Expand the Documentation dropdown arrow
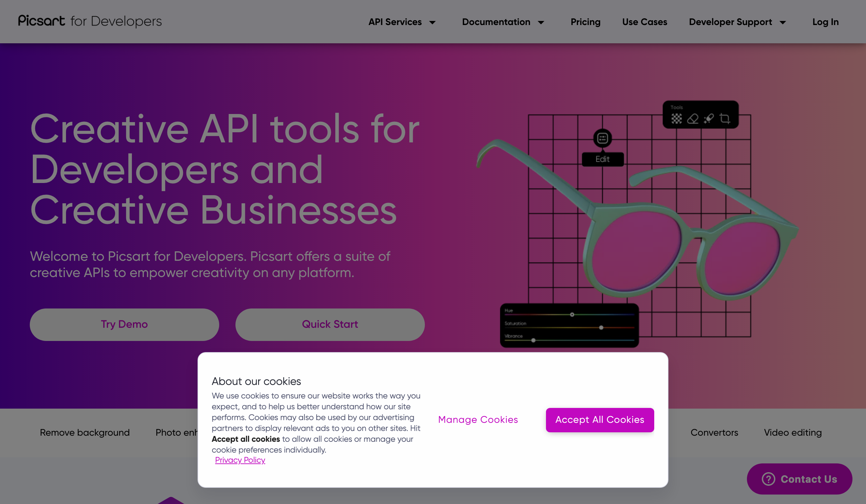This screenshot has height=504, width=866. [x=541, y=22]
